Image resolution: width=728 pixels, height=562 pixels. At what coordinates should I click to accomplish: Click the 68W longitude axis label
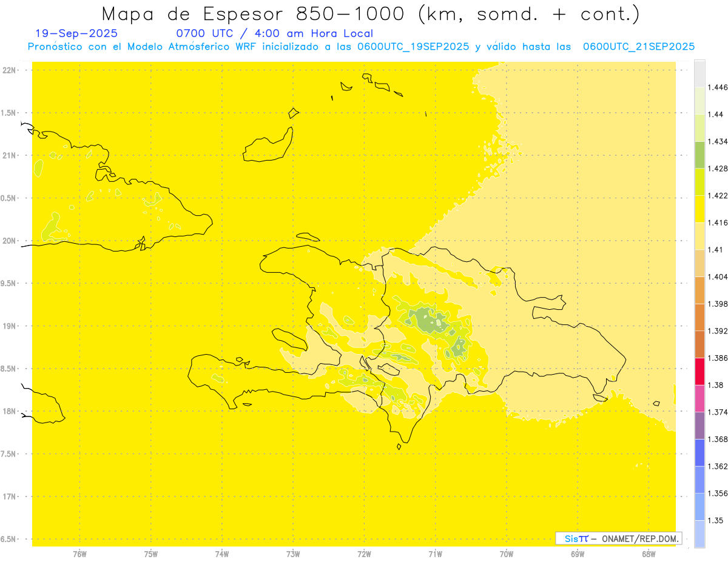coord(648,554)
